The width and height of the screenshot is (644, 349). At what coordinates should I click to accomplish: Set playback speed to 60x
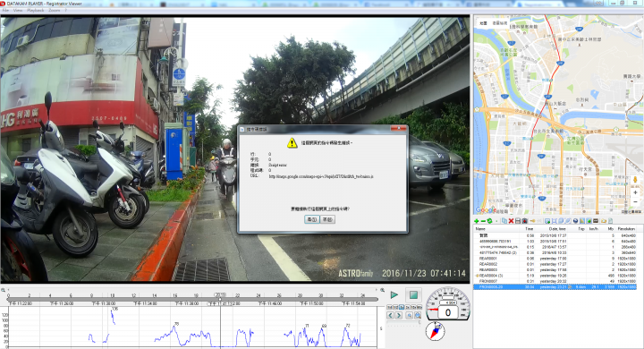(x=419, y=308)
